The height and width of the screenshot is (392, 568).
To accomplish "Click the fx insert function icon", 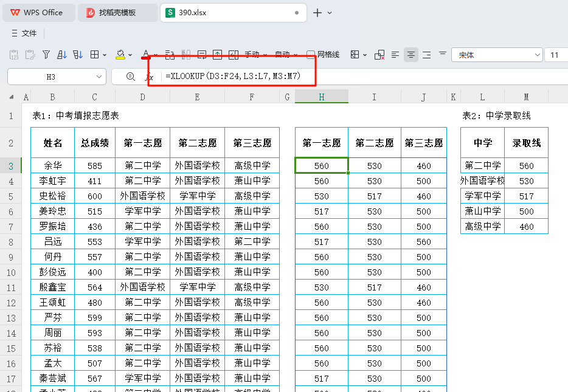I will 149,77.
